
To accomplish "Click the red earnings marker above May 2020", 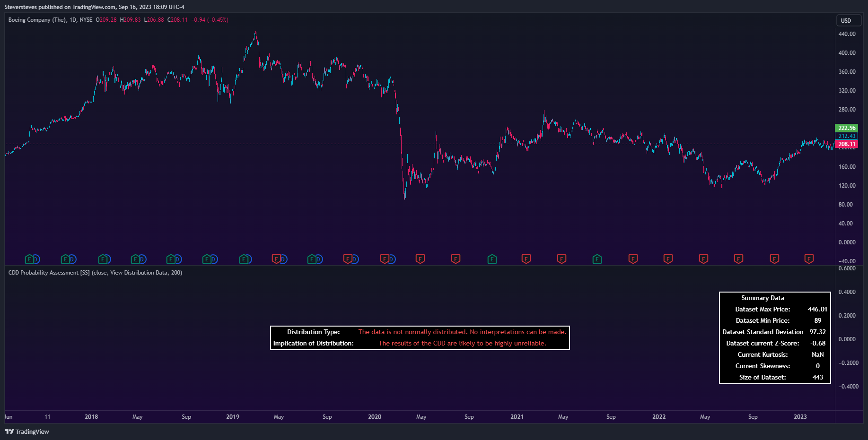I will pyautogui.click(x=420, y=259).
